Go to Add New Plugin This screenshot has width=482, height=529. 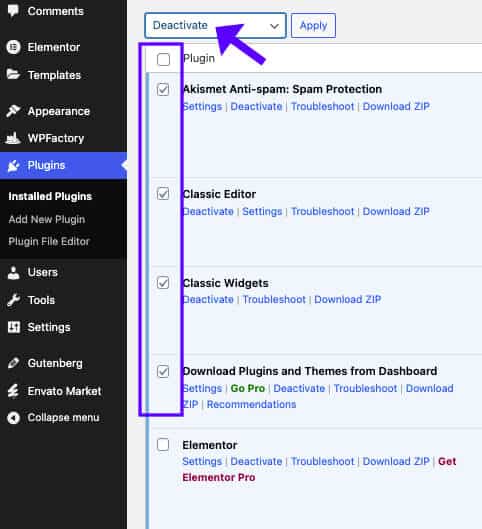point(47,220)
